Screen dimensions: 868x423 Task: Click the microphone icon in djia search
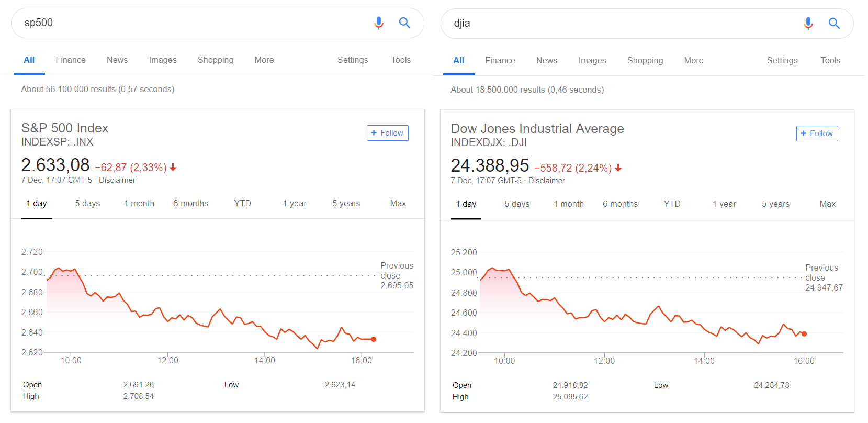808,24
